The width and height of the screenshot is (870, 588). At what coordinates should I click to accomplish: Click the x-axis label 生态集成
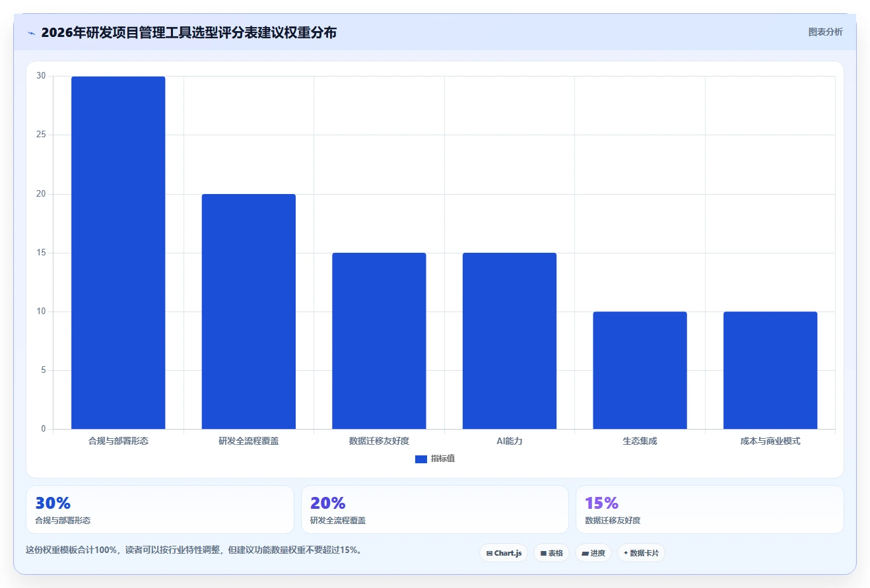640,441
